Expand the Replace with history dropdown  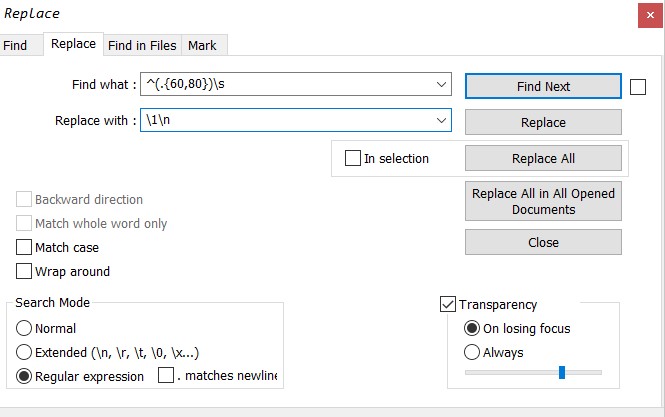[x=441, y=120]
